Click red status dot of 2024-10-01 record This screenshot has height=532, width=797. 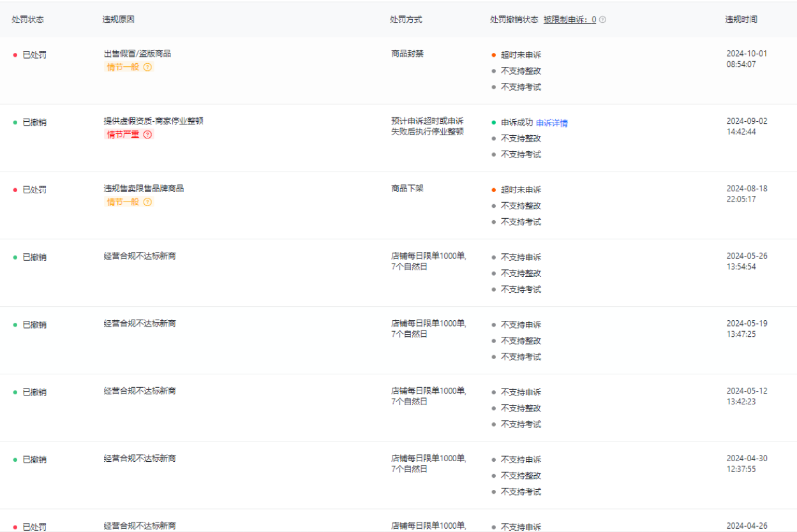point(15,55)
